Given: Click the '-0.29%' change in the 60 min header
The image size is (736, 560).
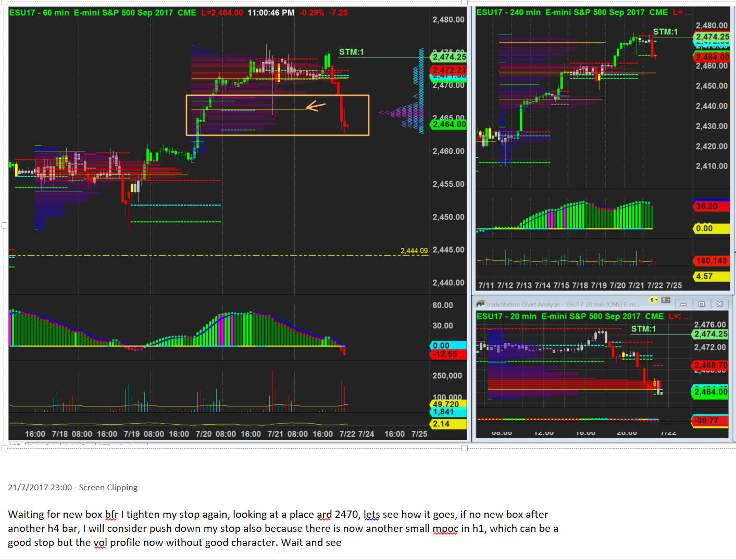Looking at the screenshot, I should [311, 12].
